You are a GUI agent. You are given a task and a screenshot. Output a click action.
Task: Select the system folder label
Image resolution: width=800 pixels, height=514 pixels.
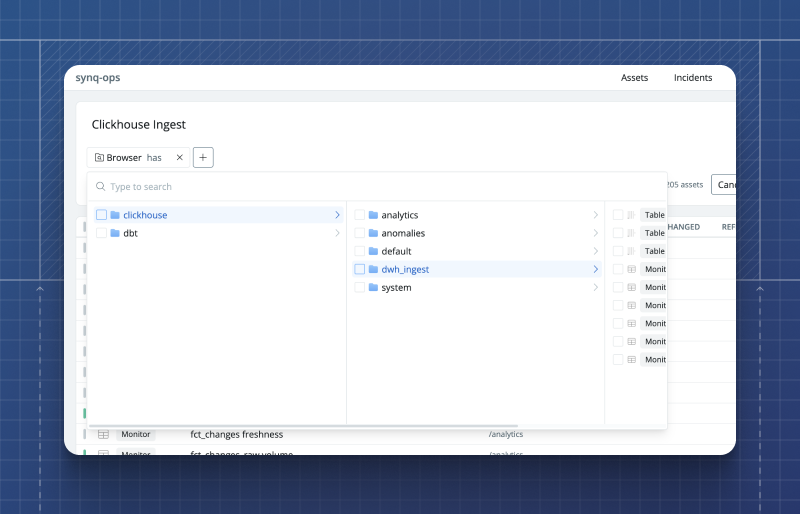tap(396, 287)
